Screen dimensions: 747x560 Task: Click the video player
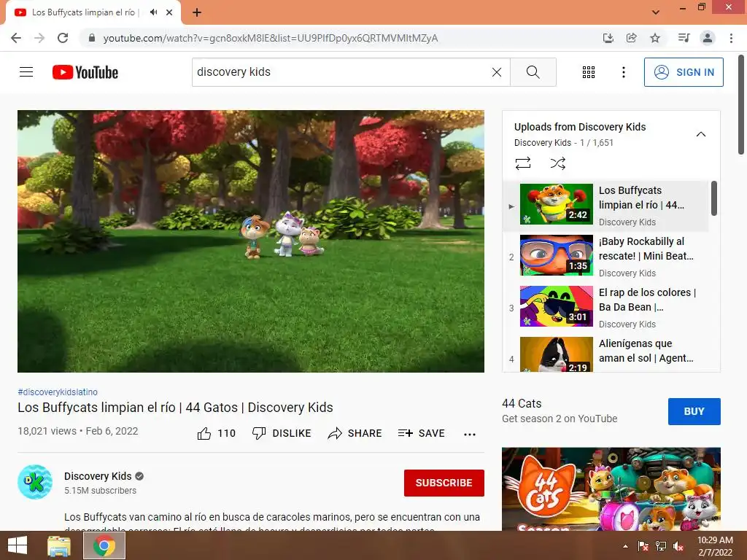(x=251, y=241)
